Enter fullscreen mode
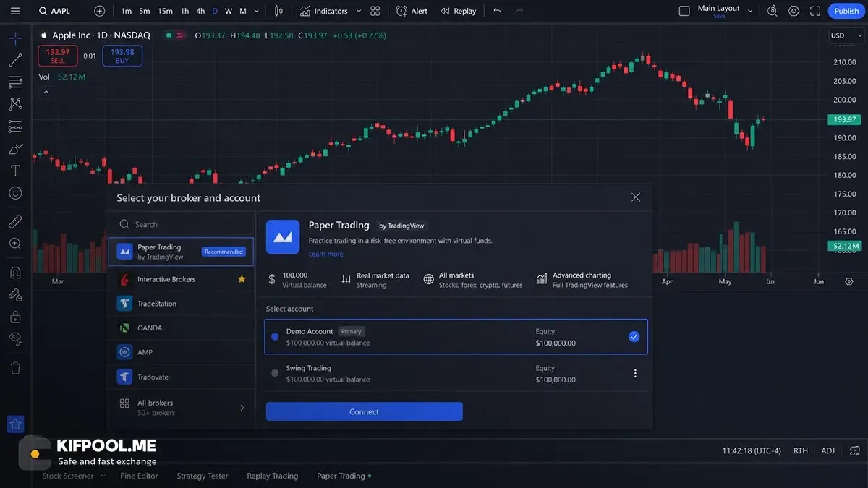Viewport: 868px width, 488px height. pyautogui.click(x=815, y=11)
